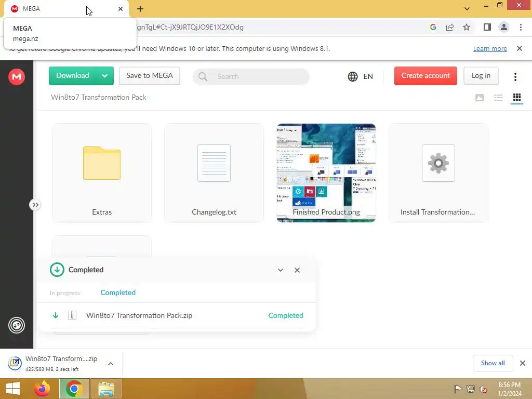The image size is (532, 399).
Task: Click the Google icon in address bar
Action: click(433, 27)
